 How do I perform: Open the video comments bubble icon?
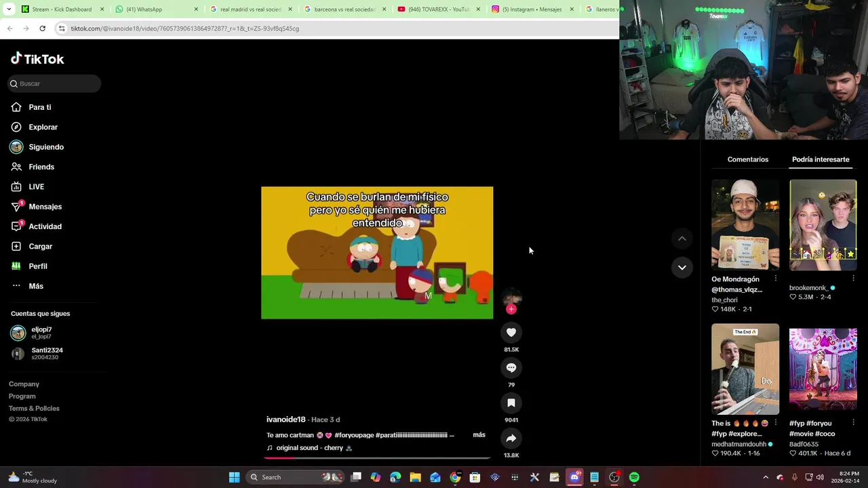(x=511, y=367)
